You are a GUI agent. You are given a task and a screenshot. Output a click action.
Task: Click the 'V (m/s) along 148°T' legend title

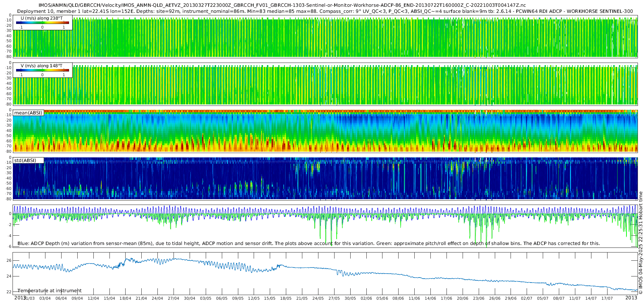pos(42,66)
